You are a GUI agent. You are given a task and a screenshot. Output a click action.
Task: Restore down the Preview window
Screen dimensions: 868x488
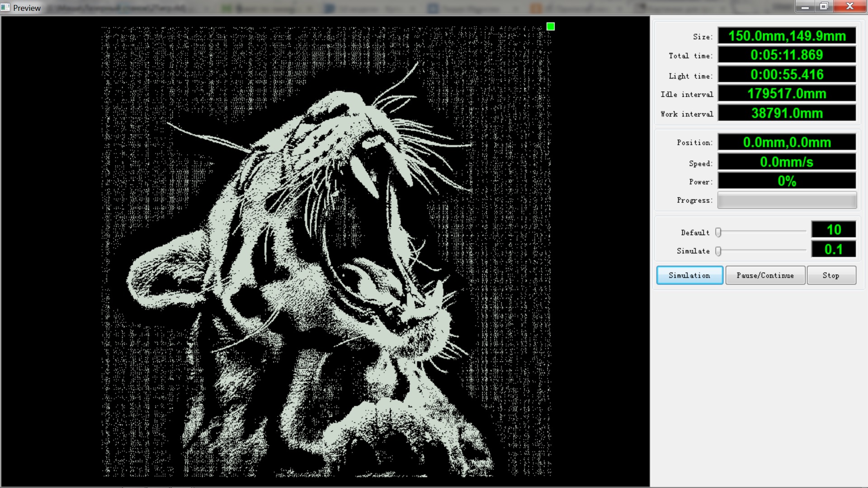click(x=824, y=6)
